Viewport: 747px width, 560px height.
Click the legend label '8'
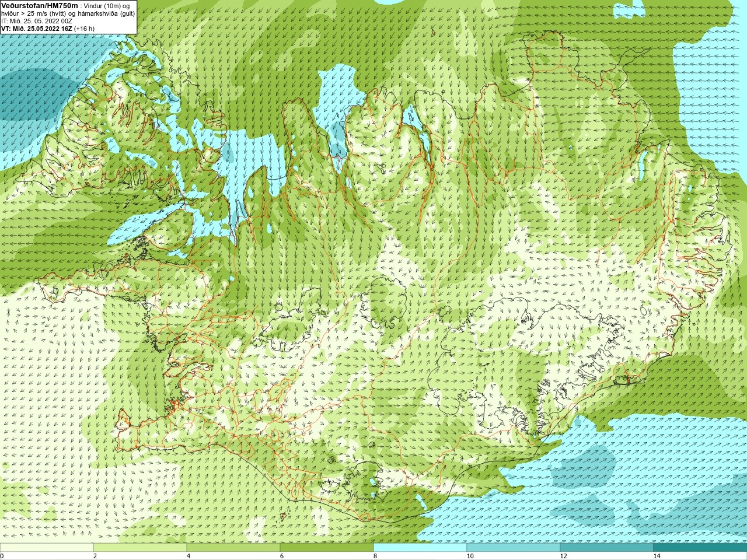(x=375, y=556)
